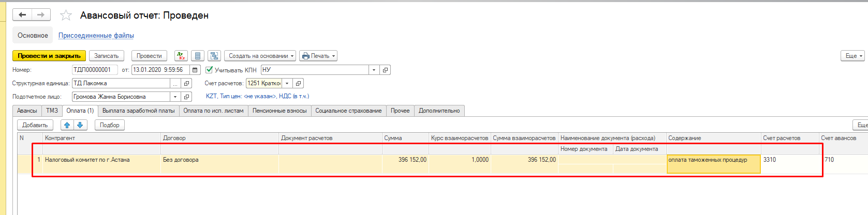The width and height of the screenshot is (868, 215).
Task: Open the ТД Лакомка structural unit record
Action: pyautogui.click(x=187, y=83)
